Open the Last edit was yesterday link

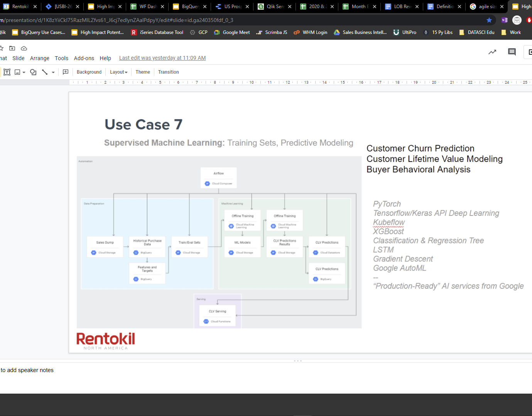pos(162,58)
